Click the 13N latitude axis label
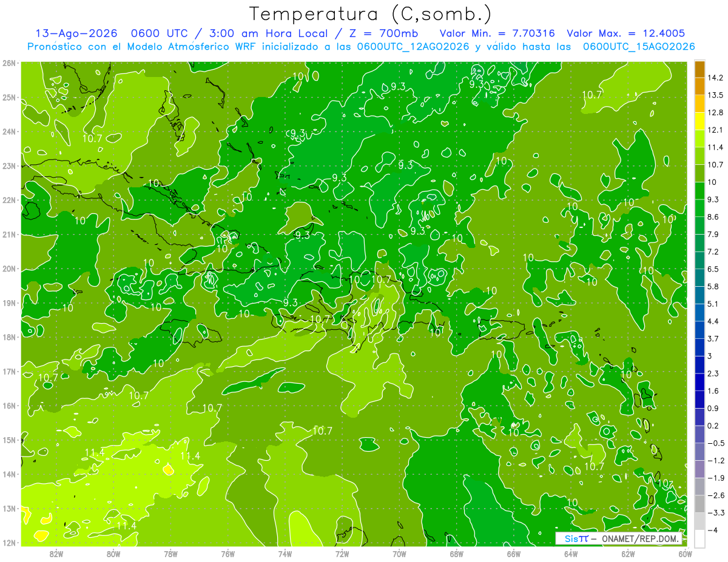 click(8, 508)
